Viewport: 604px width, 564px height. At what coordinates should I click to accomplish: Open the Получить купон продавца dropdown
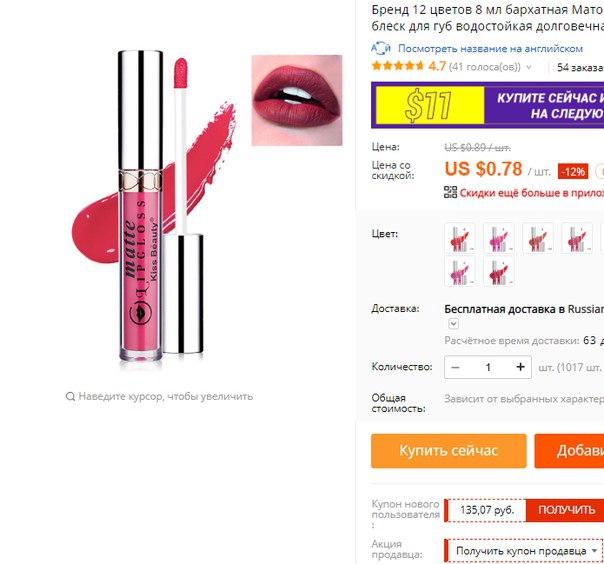click(524, 551)
